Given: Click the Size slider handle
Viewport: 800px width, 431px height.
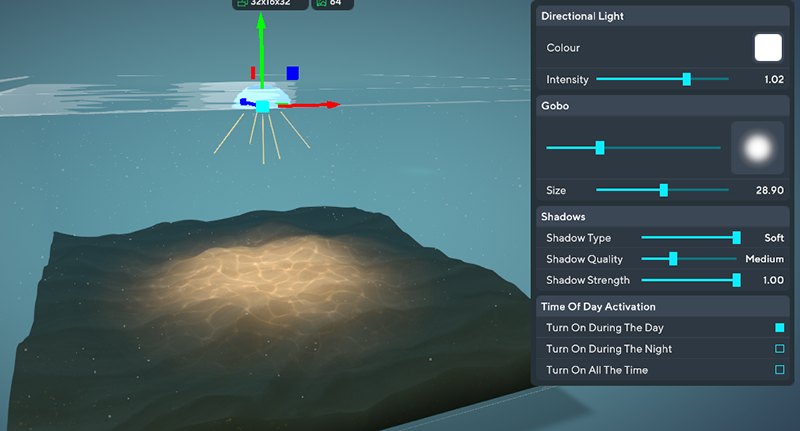Looking at the screenshot, I should coord(664,190).
